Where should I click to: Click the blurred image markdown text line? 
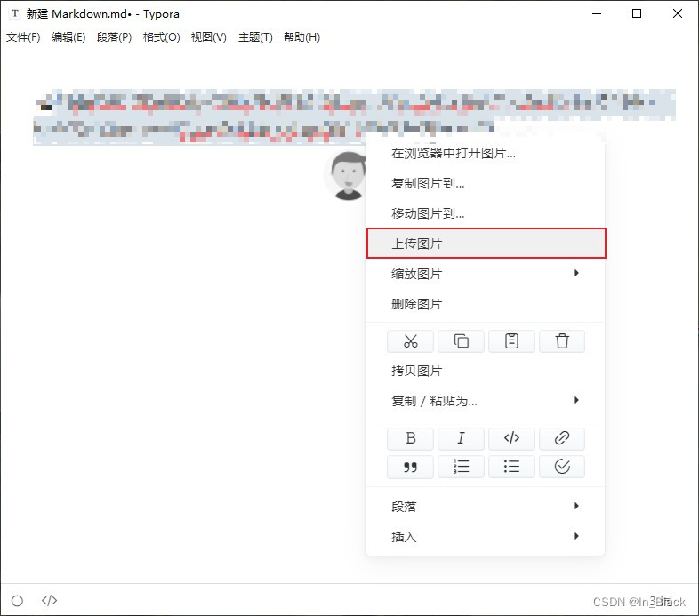pos(355,116)
